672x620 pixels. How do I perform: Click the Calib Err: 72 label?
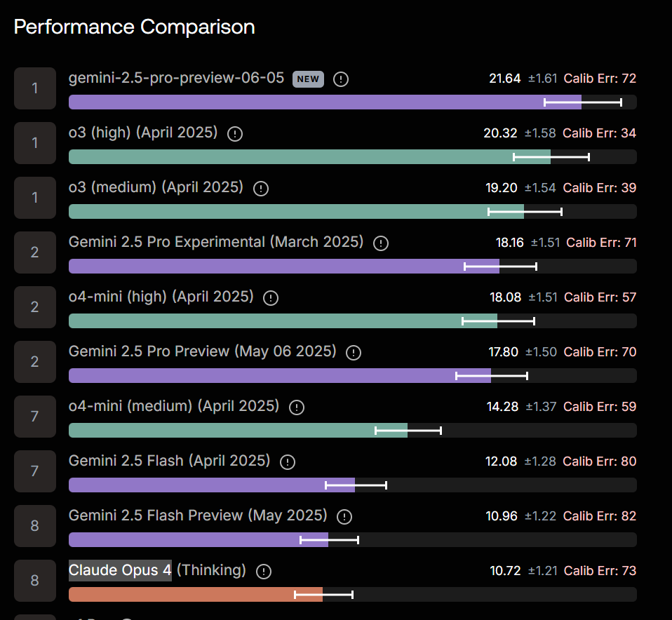[600, 79]
